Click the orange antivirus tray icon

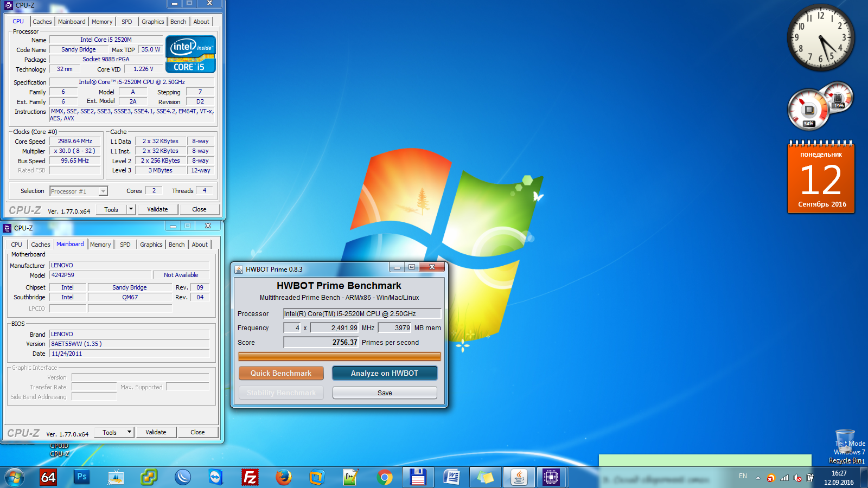pos(771,478)
